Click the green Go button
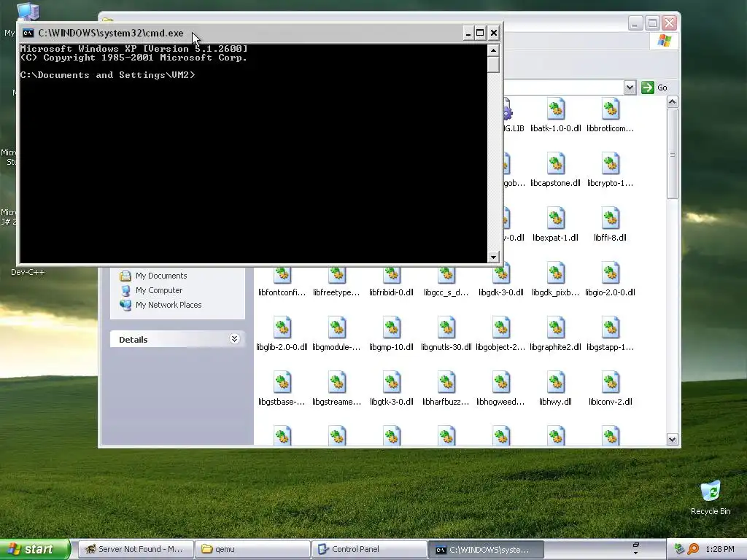 click(x=654, y=87)
